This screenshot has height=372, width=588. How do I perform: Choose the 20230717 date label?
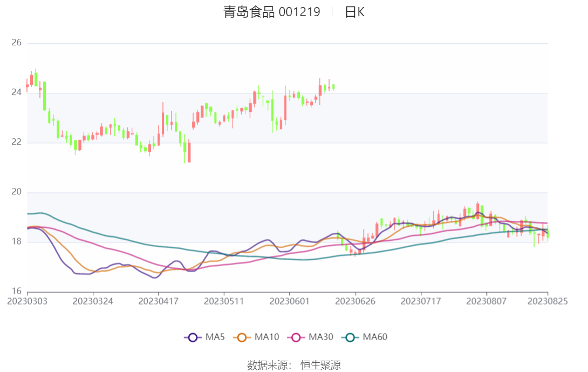pos(421,301)
